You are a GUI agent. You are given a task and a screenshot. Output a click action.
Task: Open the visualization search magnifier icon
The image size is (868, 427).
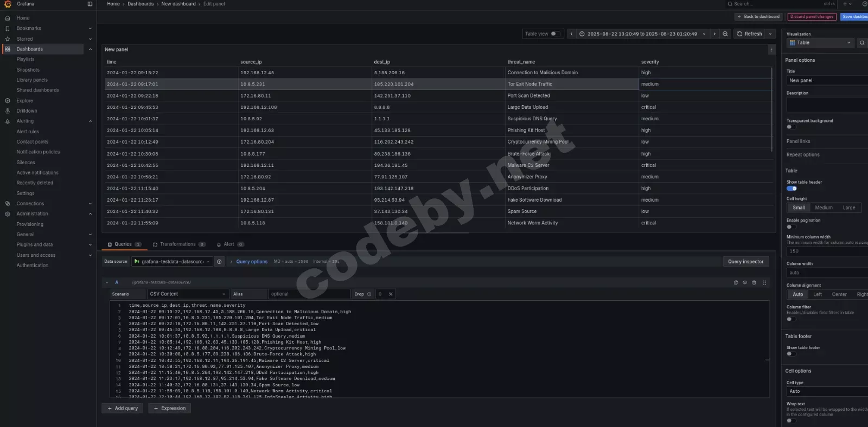862,43
